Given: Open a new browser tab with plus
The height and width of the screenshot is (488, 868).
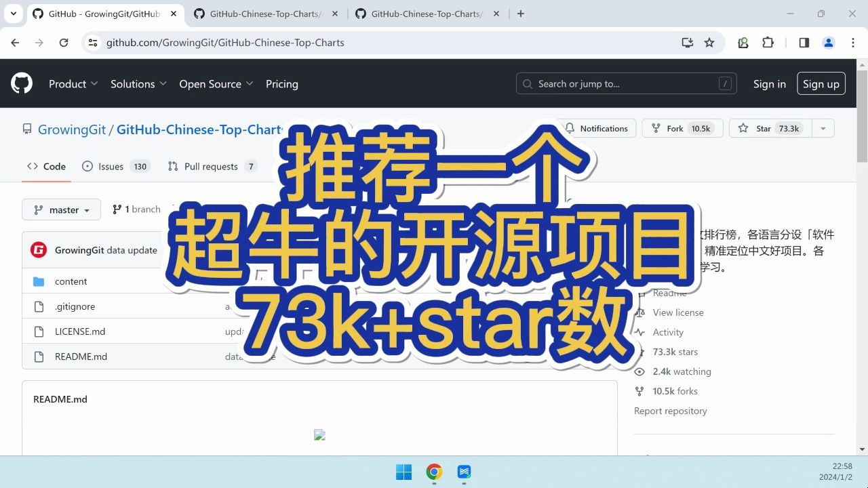Looking at the screenshot, I should tap(521, 14).
